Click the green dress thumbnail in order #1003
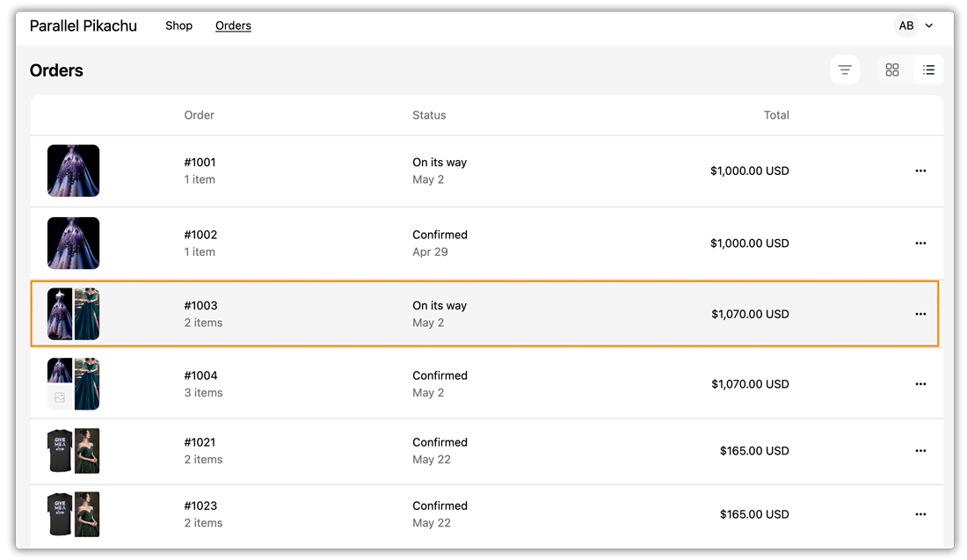 pos(87,314)
